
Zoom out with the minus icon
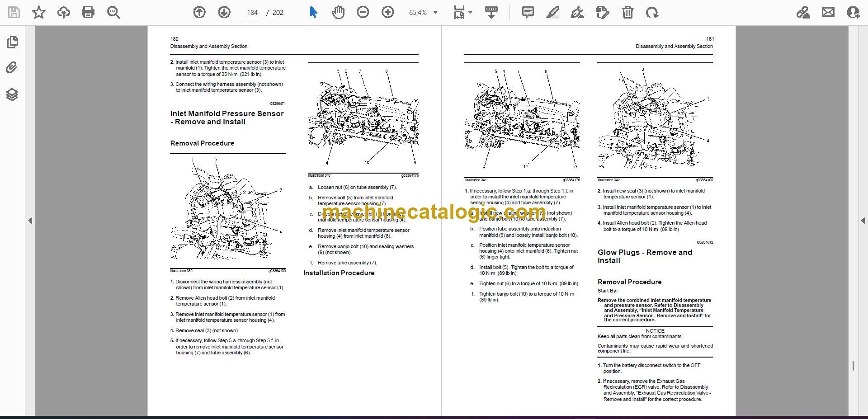pyautogui.click(x=363, y=12)
